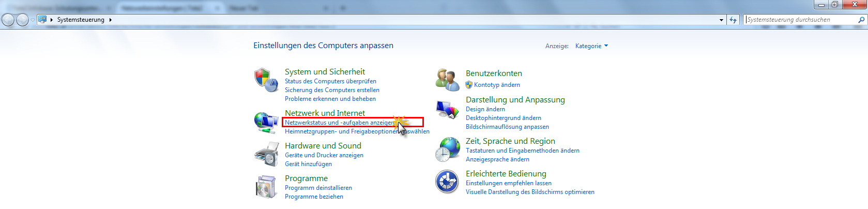Open Hardware und Sound printer icon

tap(266, 155)
